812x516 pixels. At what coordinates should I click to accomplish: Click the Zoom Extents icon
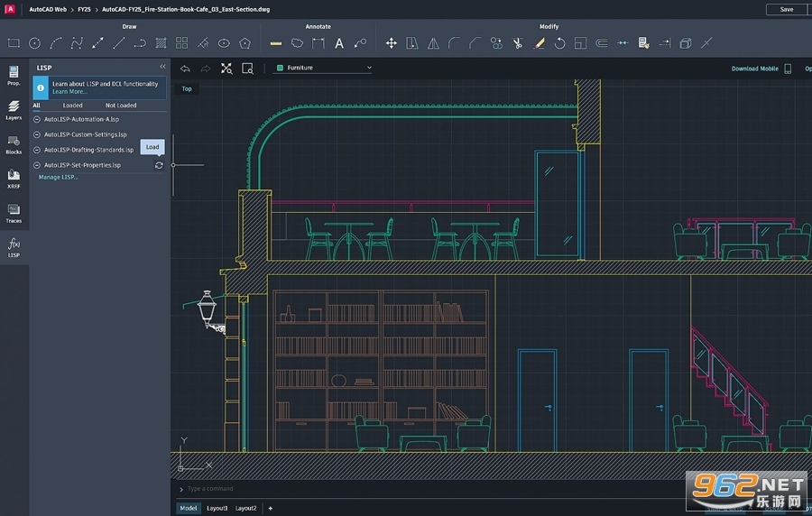[226, 69]
